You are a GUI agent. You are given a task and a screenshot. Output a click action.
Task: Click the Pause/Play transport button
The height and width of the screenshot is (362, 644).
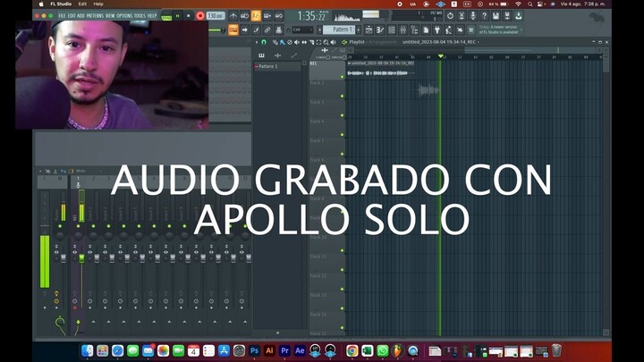point(178,16)
